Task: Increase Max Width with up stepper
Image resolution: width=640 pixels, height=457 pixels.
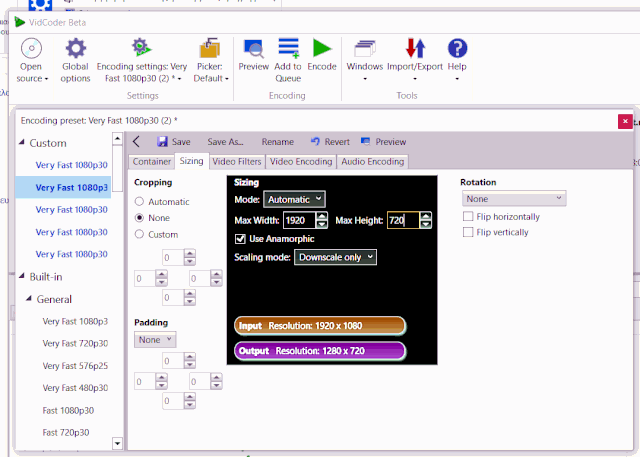Action: 322,216
